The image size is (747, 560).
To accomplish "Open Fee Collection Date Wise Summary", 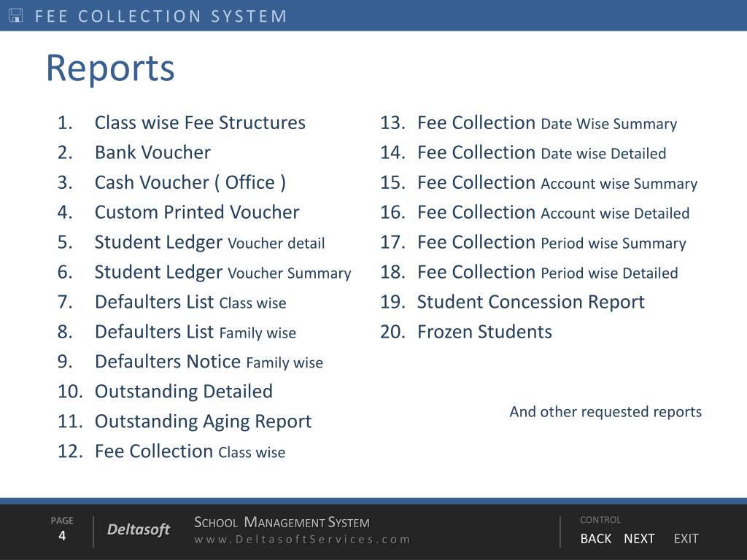I will point(546,122).
